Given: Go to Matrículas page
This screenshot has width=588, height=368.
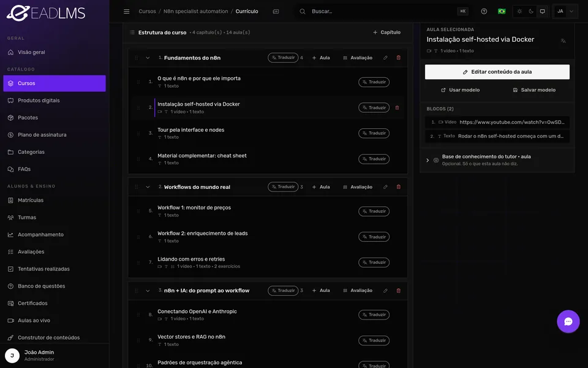Looking at the screenshot, I should (x=55, y=200).
